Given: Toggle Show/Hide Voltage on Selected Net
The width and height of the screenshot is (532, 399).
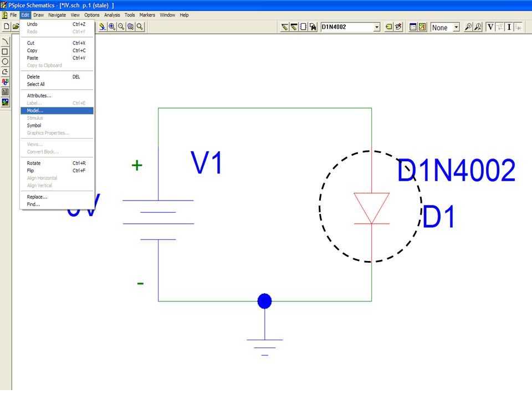Looking at the screenshot, I should point(500,27).
